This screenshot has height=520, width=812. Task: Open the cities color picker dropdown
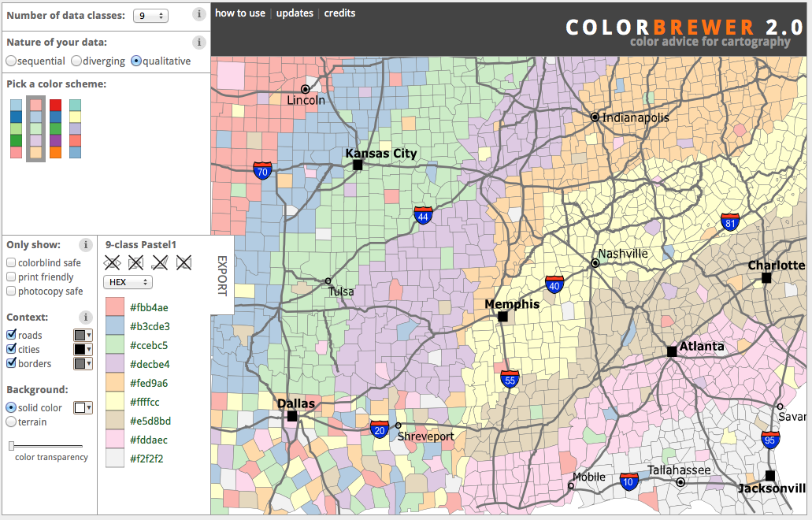(x=83, y=350)
